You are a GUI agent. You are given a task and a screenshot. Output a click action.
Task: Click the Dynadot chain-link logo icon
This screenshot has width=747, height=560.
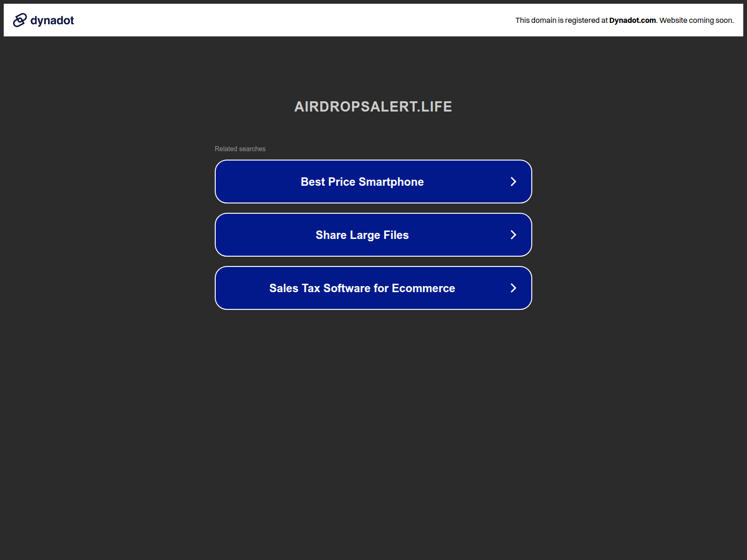pos(20,20)
